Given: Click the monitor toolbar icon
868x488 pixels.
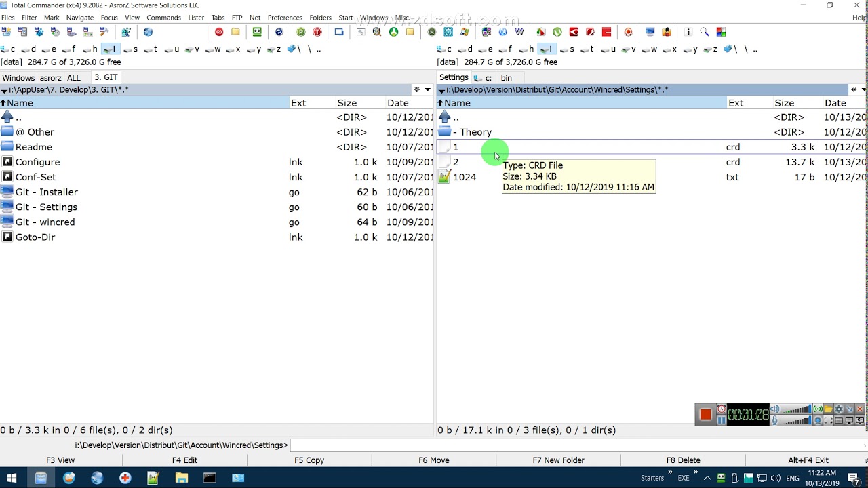Looking at the screenshot, I should click(650, 32).
